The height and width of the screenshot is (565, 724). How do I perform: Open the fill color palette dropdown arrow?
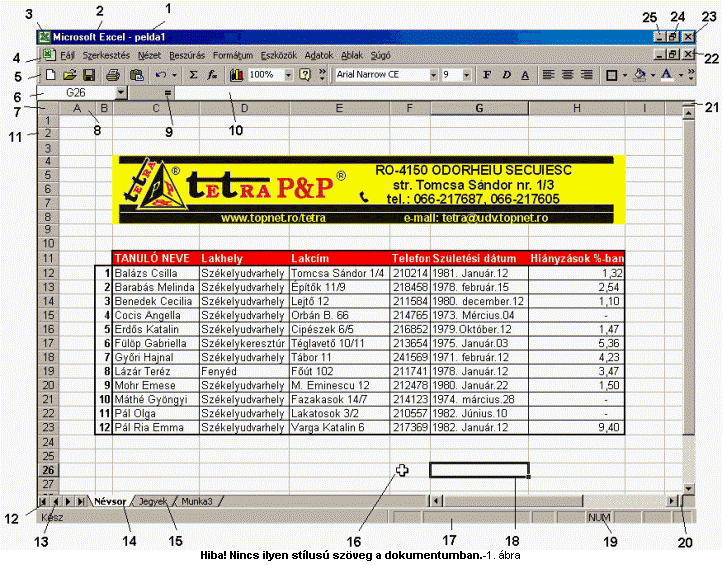tap(653, 75)
